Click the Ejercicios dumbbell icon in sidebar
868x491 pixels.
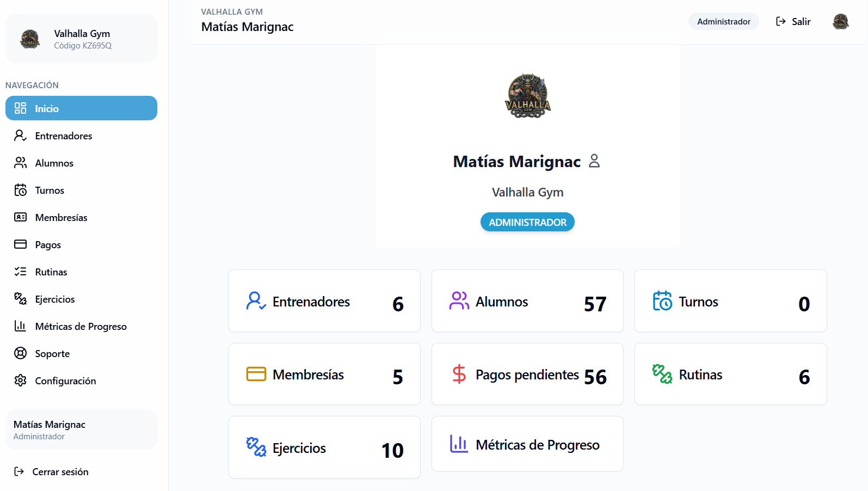[x=20, y=299]
